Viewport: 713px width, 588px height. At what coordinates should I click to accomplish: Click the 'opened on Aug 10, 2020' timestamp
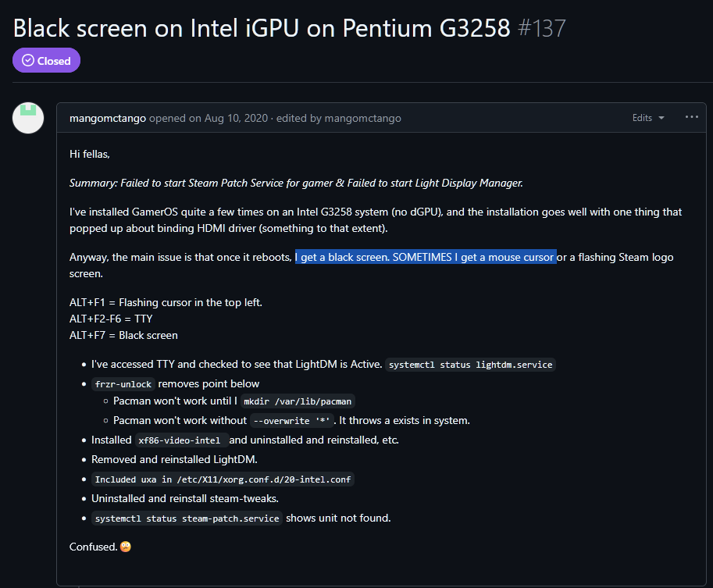pos(209,118)
